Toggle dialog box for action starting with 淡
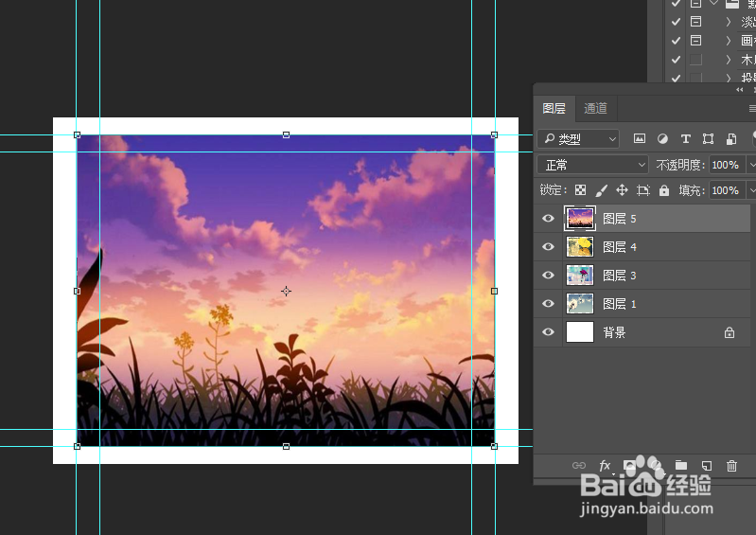Viewport: 756px width, 535px height. 695,22
